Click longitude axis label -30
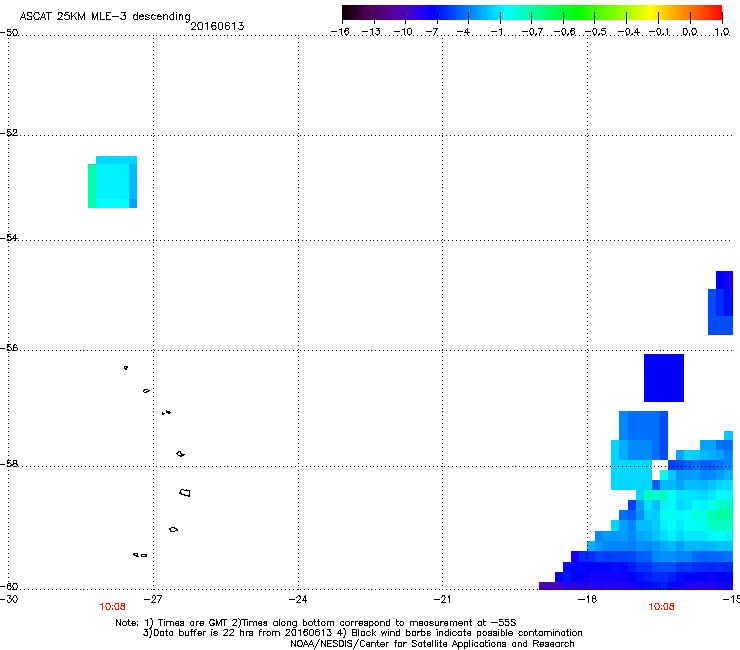Screen dimensions: 740x650 coord(9,599)
